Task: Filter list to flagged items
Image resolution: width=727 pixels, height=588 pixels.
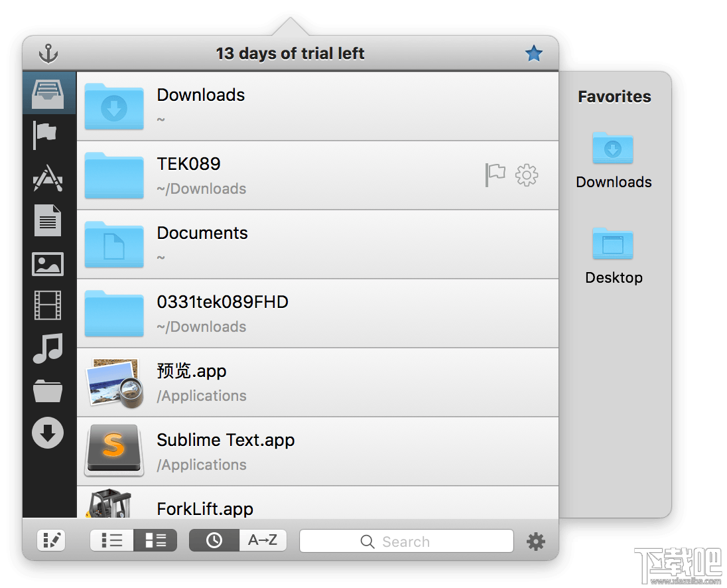Action: (48, 135)
